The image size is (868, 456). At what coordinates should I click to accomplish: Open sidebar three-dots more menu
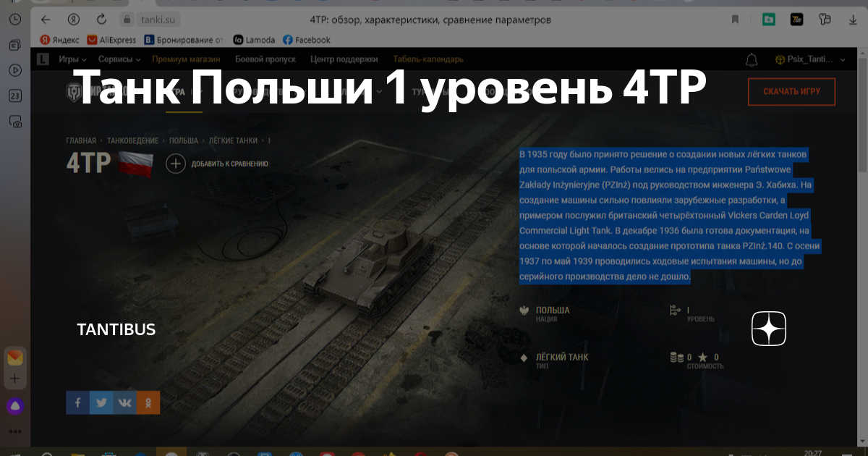14,431
